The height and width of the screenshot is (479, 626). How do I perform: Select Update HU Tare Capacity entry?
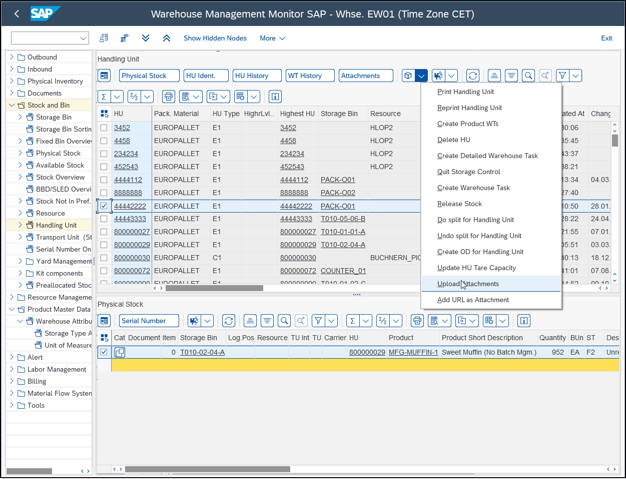[x=477, y=268]
